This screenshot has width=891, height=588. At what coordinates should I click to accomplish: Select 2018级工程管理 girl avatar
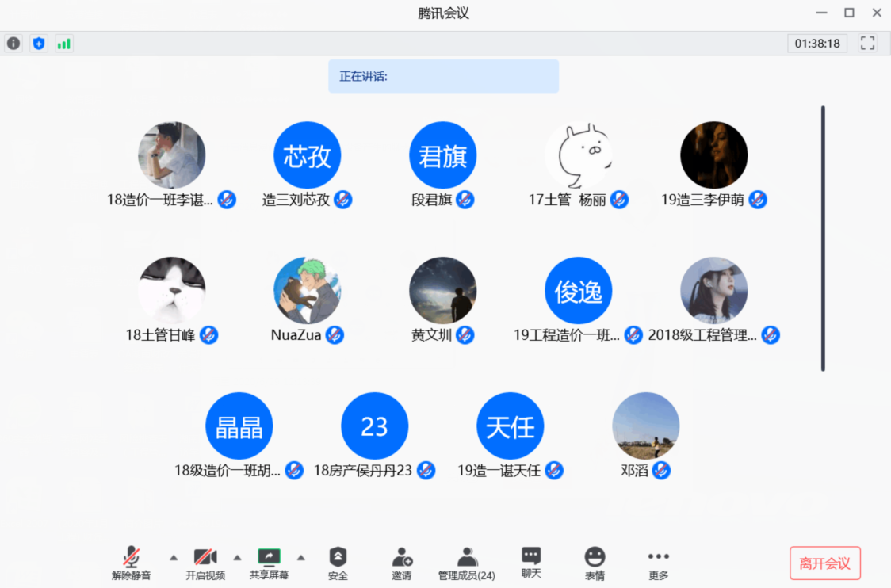(713, 290)
